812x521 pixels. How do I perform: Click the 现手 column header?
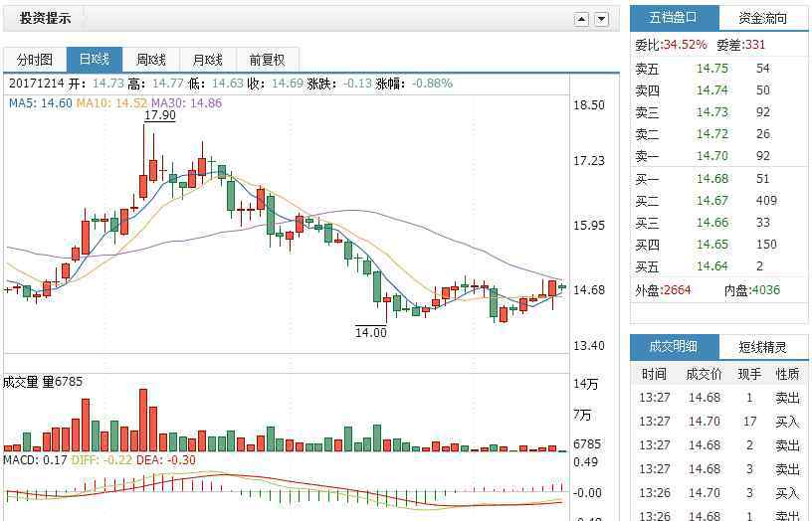coord(749,374)
